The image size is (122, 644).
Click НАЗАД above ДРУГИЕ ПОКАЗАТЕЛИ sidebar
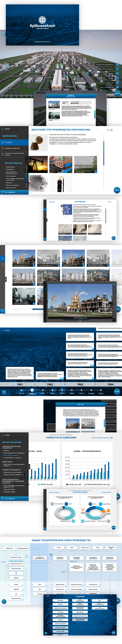pos(6,435)
